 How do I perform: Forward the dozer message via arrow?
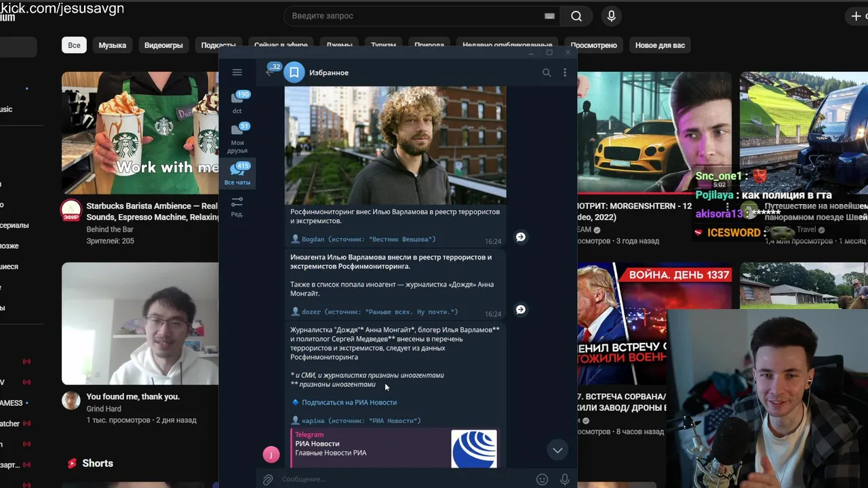(x=520, y=309)
